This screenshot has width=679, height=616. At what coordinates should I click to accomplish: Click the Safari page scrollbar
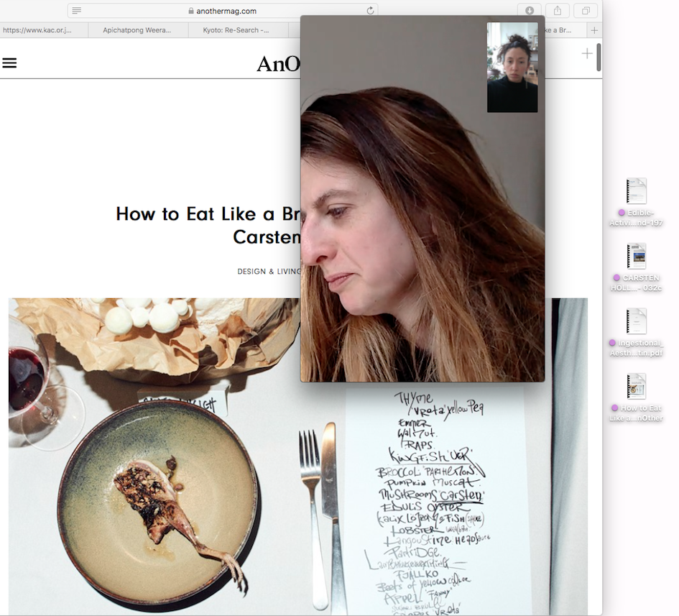point(599,57)
